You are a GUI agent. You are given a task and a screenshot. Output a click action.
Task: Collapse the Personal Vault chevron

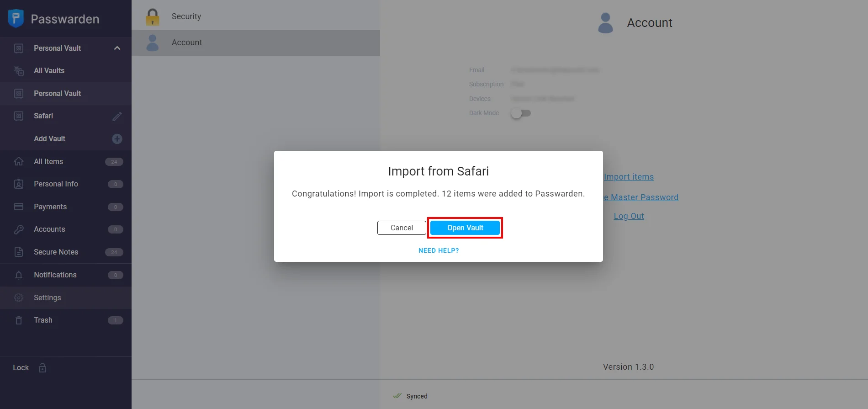pyautogui.click(x=117, y=48)
